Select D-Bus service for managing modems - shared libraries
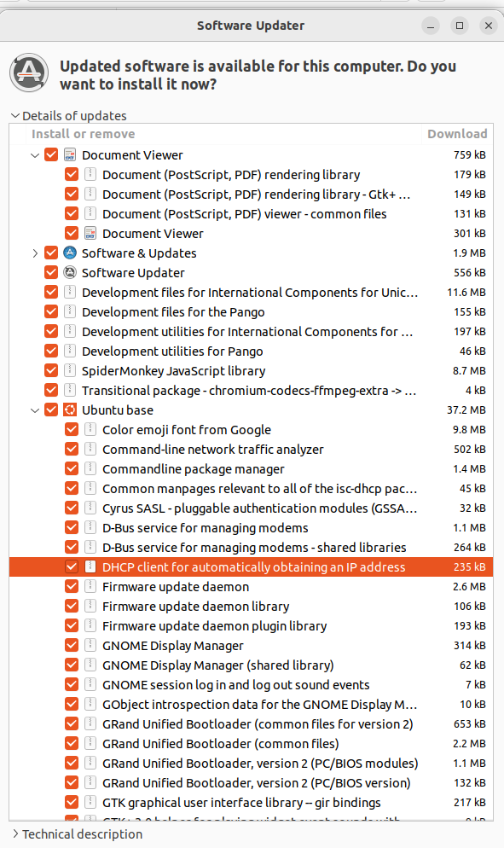504x848 pixels. (x=251, y=548)
